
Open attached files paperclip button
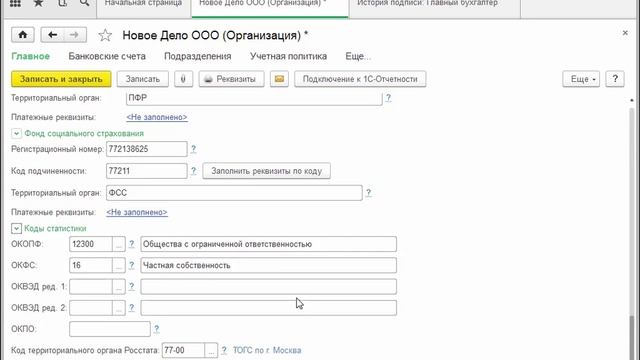[183, 79]
